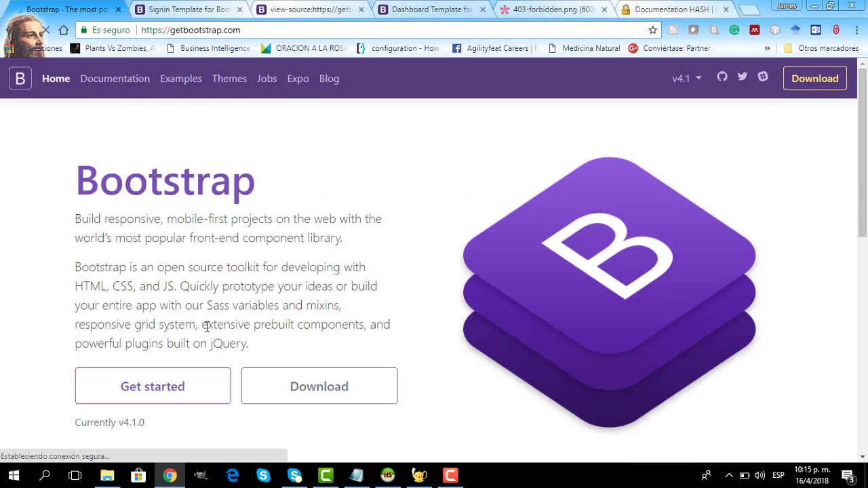Switch to the Dashboard Template tab

pyautogui.click(x=432, y=9)
